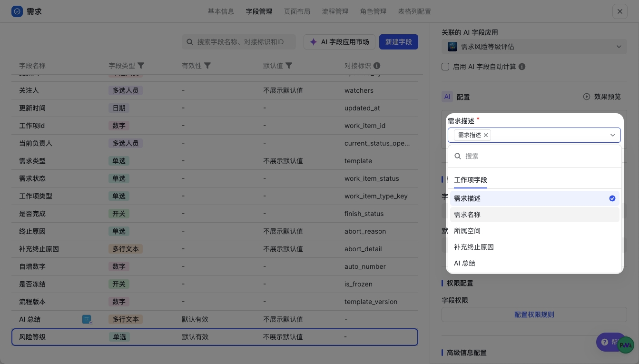Click the 需求 work item logo icon
Image resolution: width=639 pixels, height=364 pixels.
pos(17,11)
